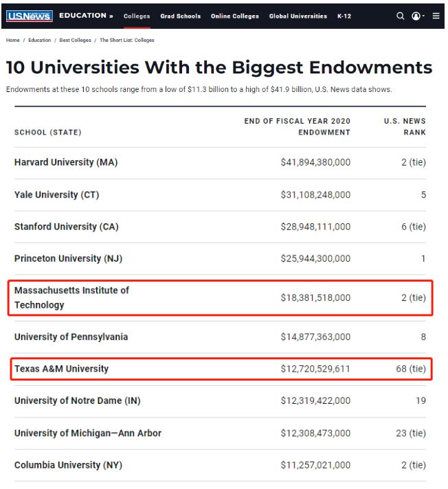This screenshot has height=489, width=448.
Task: Select the Stanford University (CA) row
Action: tap(220, 227)
